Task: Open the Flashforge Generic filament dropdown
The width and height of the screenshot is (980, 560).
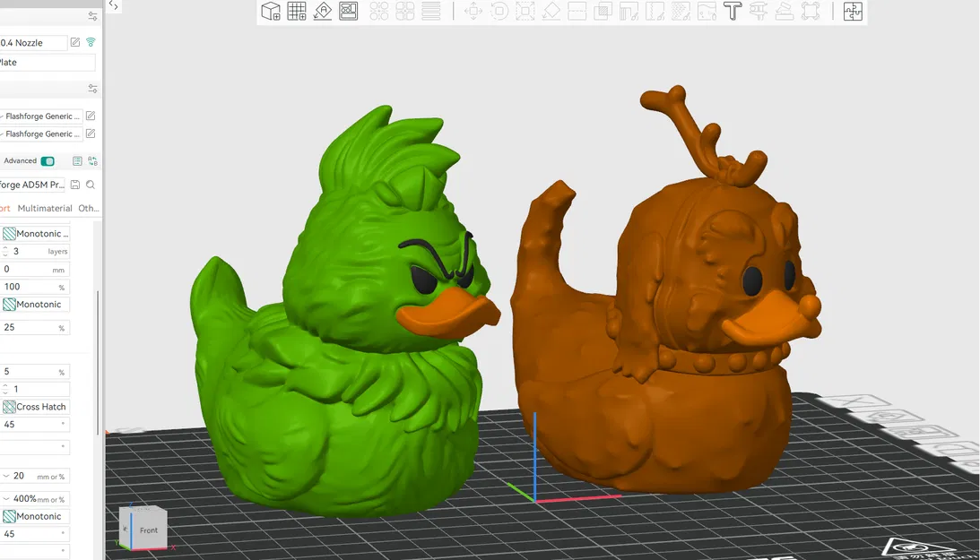Action: 40,116
